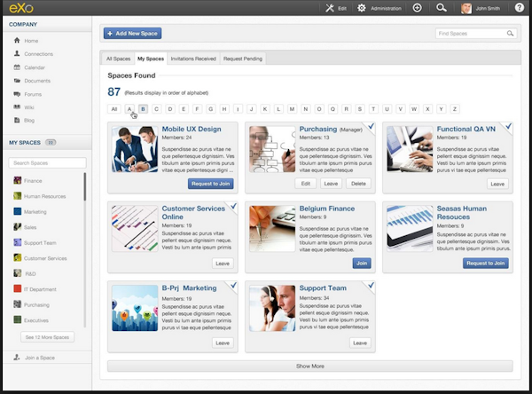Screen dimensions: 532x394
Task: Click the Belgium Finance thumbnail image
Action: tap(272, 228)
